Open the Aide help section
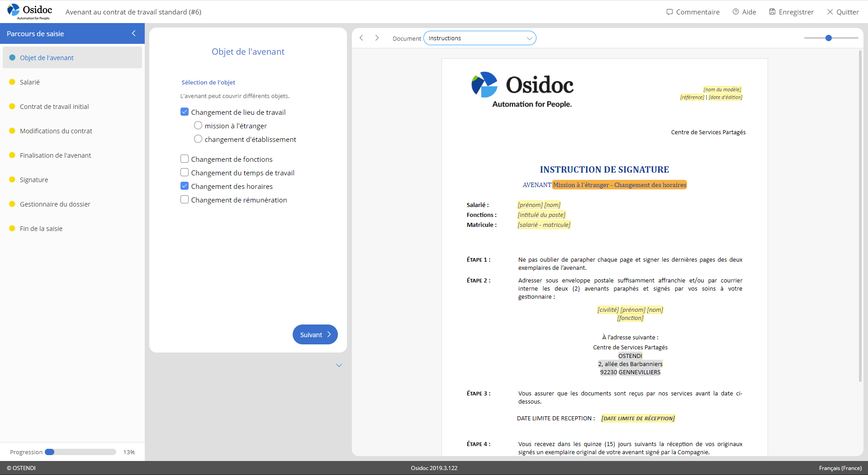 744,12
